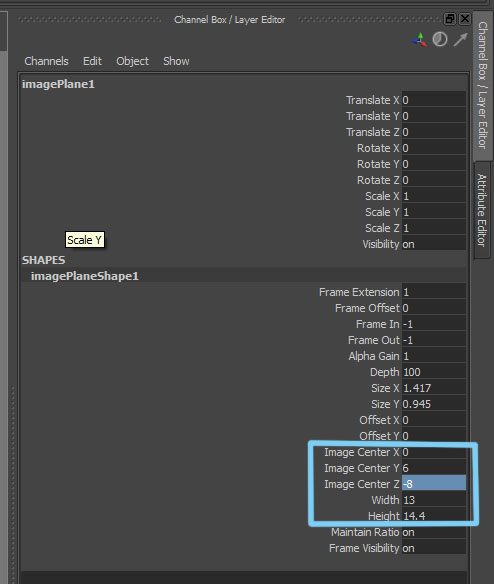The image size is (494, 584).
Task: Select the Translate X attribute label
Action: (373, 100)
